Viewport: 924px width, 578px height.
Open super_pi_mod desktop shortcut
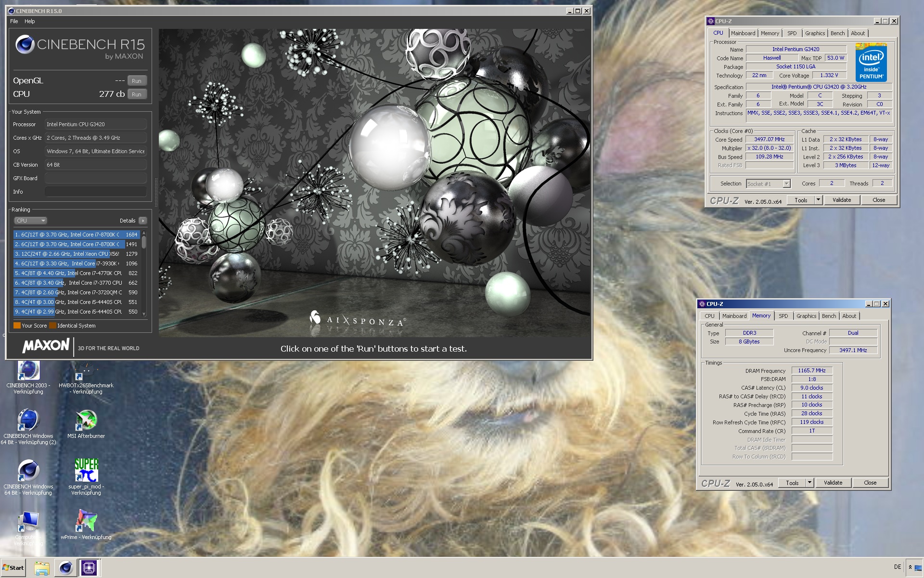click(86, 477)
